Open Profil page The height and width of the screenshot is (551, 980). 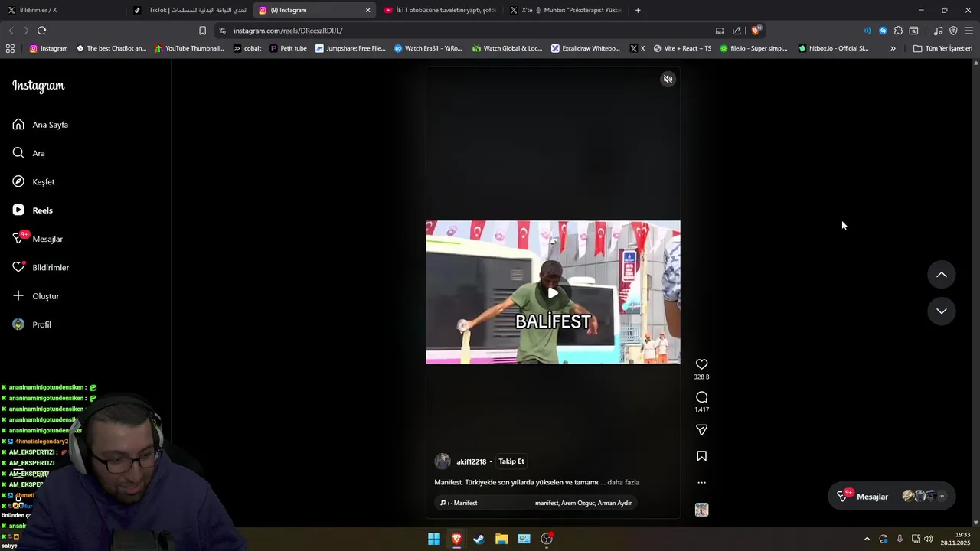coord(31,324)
